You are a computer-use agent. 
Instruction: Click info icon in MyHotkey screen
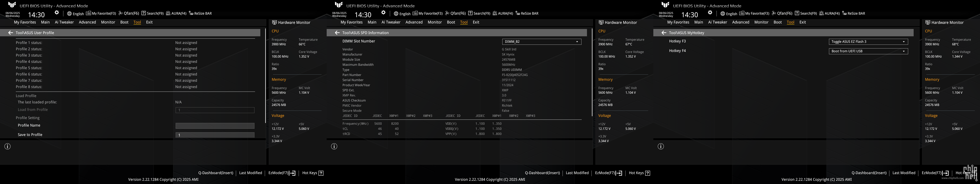[x=661, y=146]
